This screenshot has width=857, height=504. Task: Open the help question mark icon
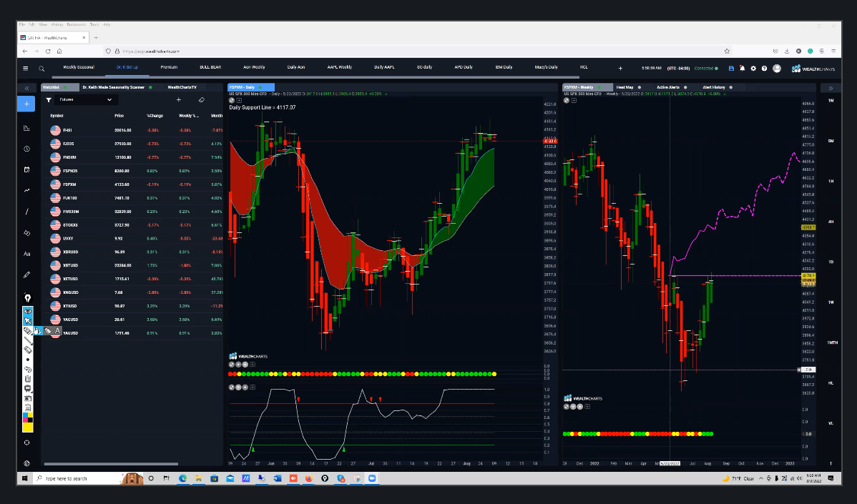point(764,68)
